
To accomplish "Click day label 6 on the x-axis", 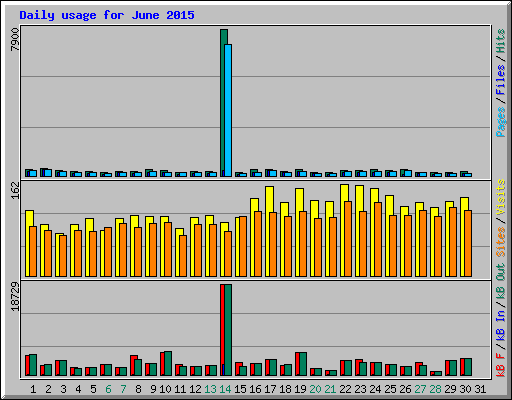I will (x=108, y=389).
